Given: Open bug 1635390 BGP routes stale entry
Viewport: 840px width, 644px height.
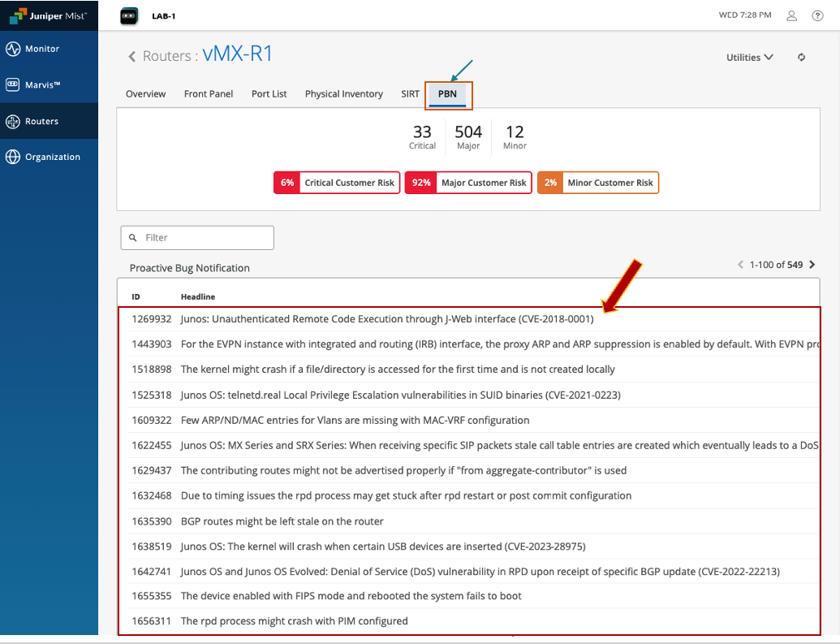Looking at the screenshot, I should (282, 521).
